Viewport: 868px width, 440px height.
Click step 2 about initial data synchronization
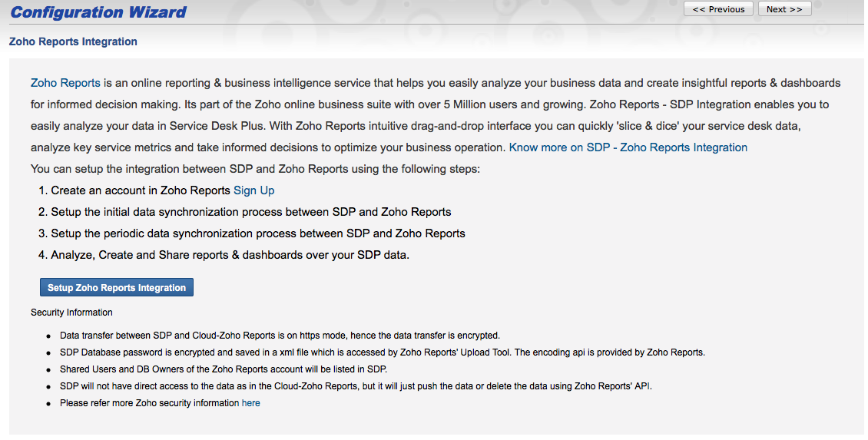pyautogui.click(x=250, y=212)
